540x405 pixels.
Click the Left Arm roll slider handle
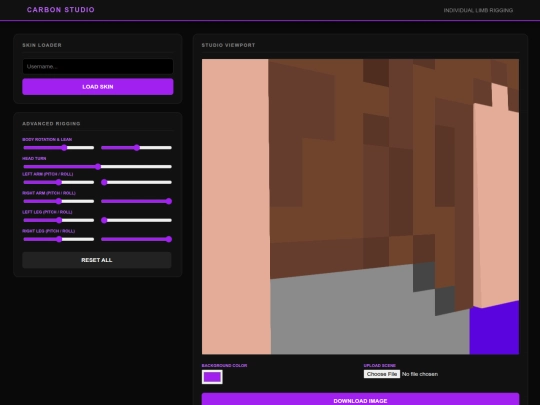[x=104, y=182]
